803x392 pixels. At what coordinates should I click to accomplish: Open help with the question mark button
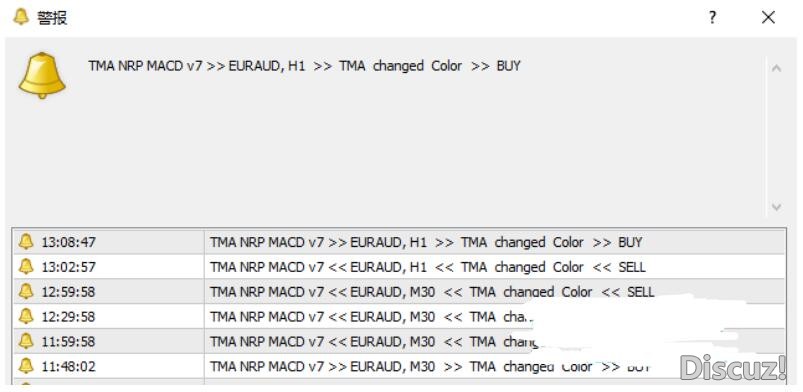pyautogui.click(x=712, y=18)
